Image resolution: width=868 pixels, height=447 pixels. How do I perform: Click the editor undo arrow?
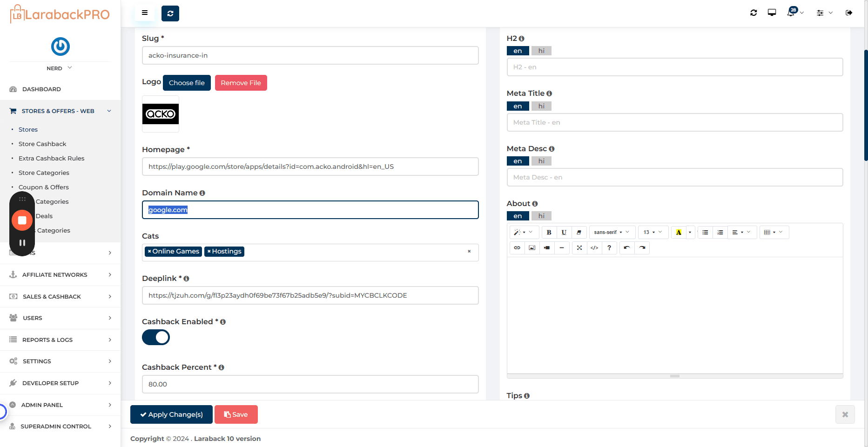pos(627,247)
